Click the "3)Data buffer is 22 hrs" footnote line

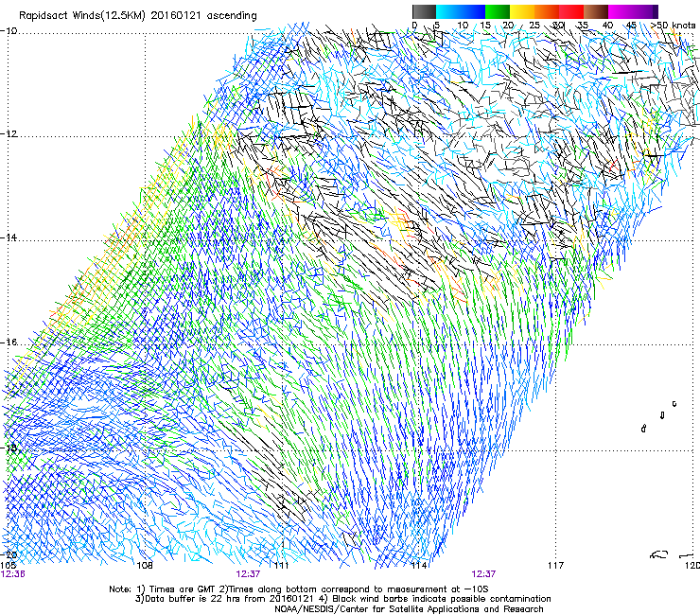[x=342, y=599]
